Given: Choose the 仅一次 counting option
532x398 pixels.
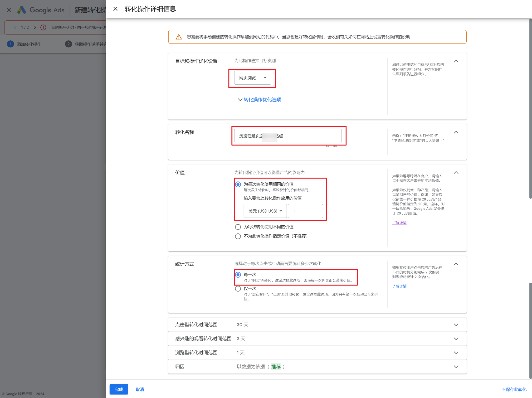Looking at the screenshot, I should tap(238, 289).
